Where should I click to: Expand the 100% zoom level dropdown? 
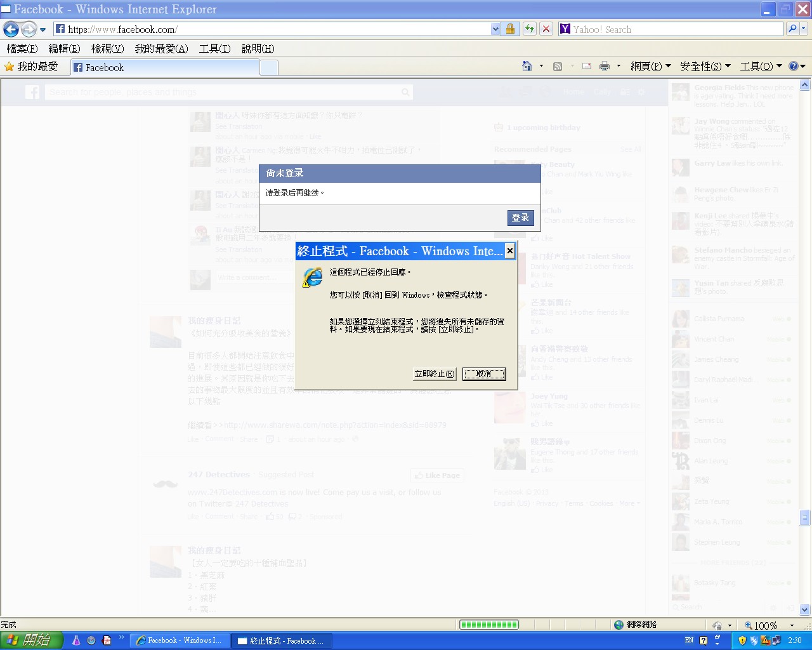pos(792,625)
